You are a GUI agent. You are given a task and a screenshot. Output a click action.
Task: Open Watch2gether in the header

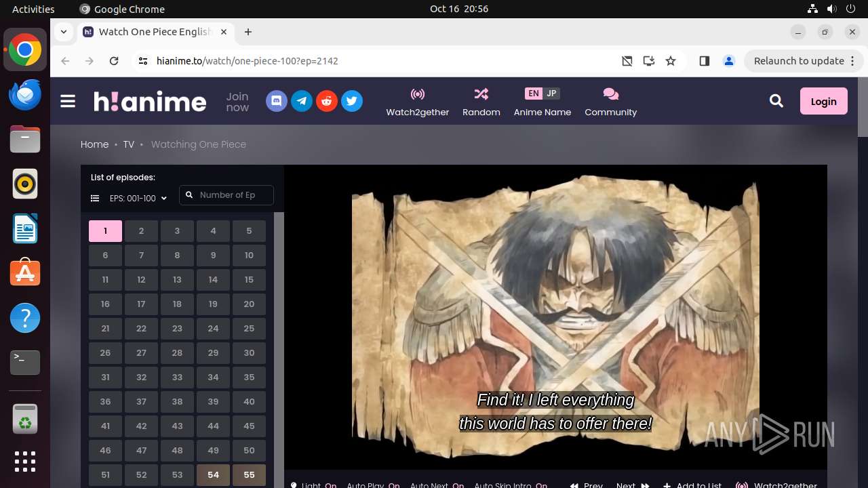[x=418, y=102]
